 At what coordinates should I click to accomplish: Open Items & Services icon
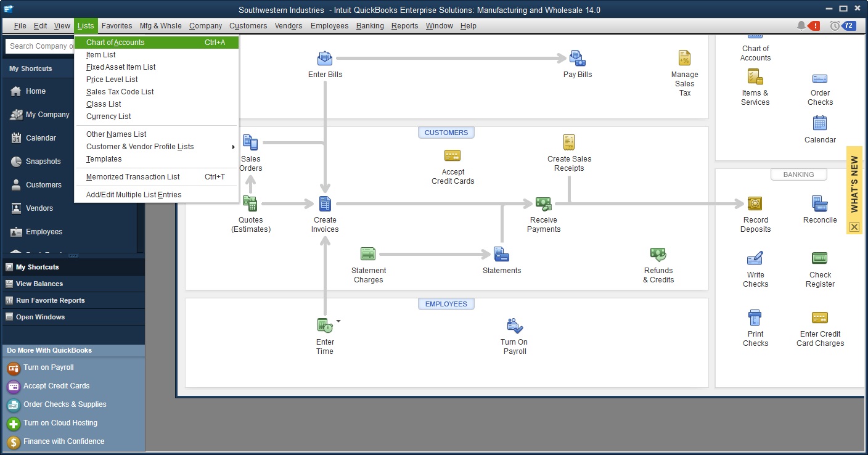[755, 76]
